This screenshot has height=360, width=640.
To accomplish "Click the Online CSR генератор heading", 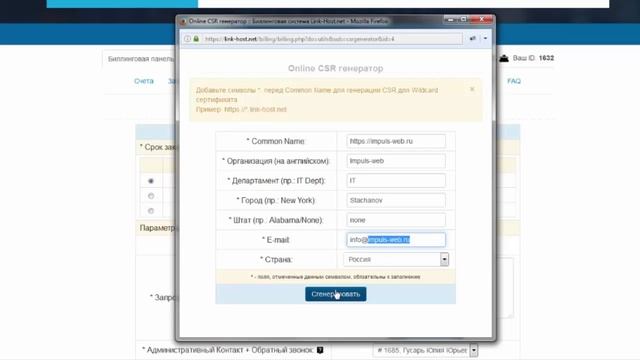I will [336, 68].
